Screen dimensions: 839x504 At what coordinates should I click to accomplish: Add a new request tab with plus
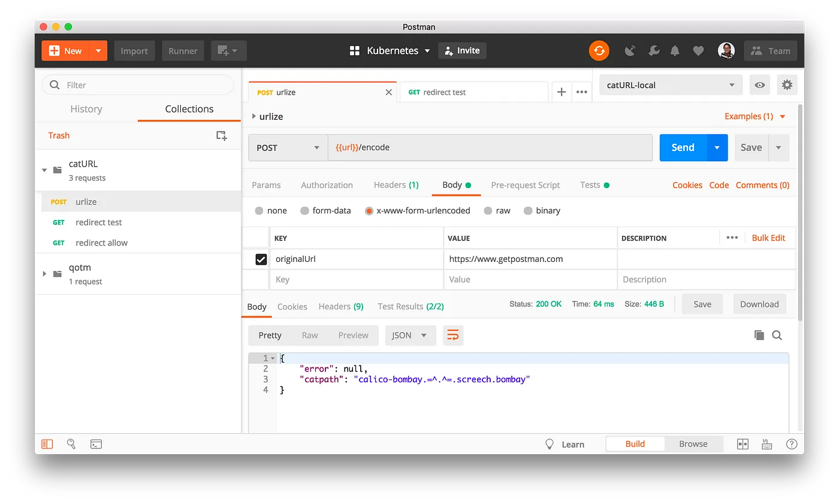(x=562, y=92)
